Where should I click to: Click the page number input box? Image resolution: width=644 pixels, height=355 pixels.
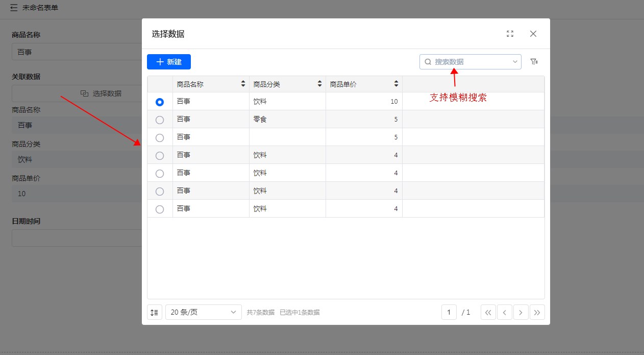[449, 312]
